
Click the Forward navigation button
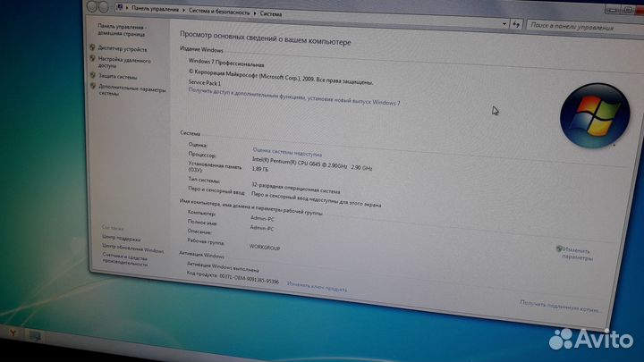tap(104, 6)
